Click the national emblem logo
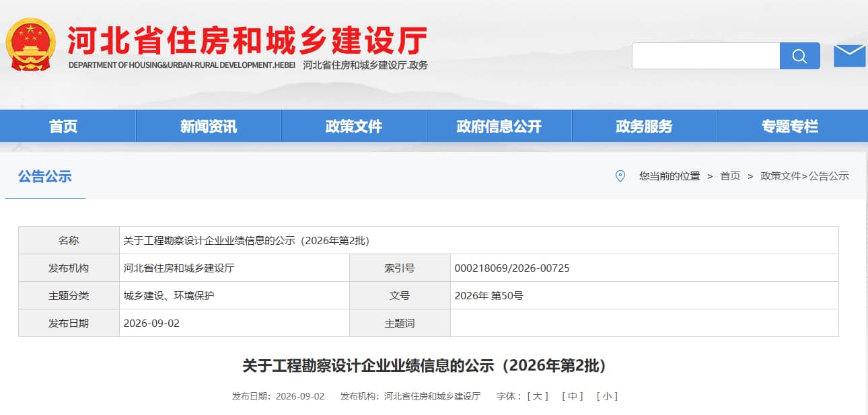Viewport: 868px width, 415px height. [x=31, y=44]
